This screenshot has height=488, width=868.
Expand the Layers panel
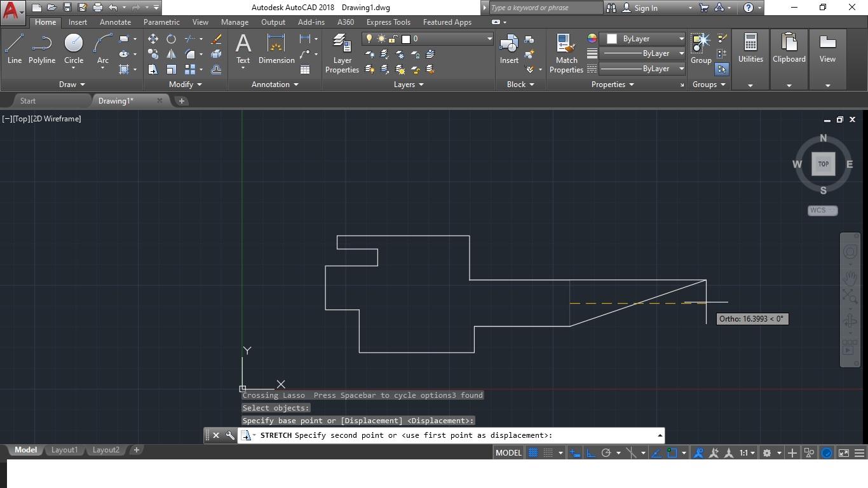tap(409, 85)
